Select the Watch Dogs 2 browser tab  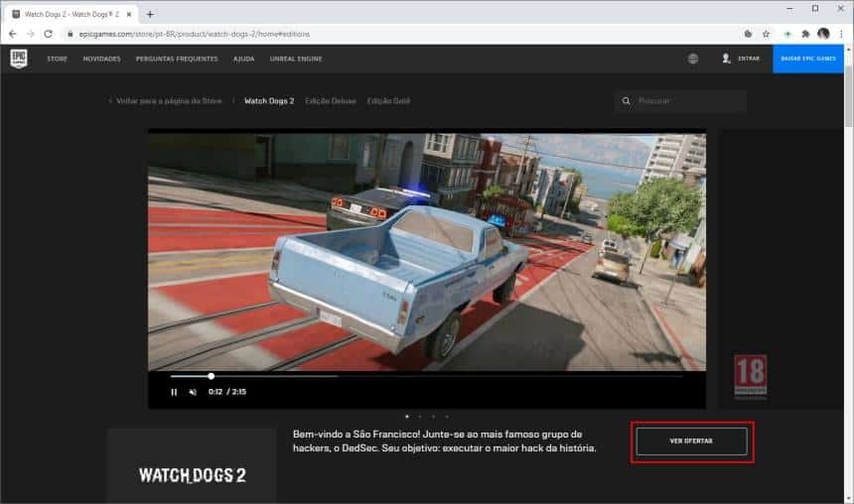point(71,14)
